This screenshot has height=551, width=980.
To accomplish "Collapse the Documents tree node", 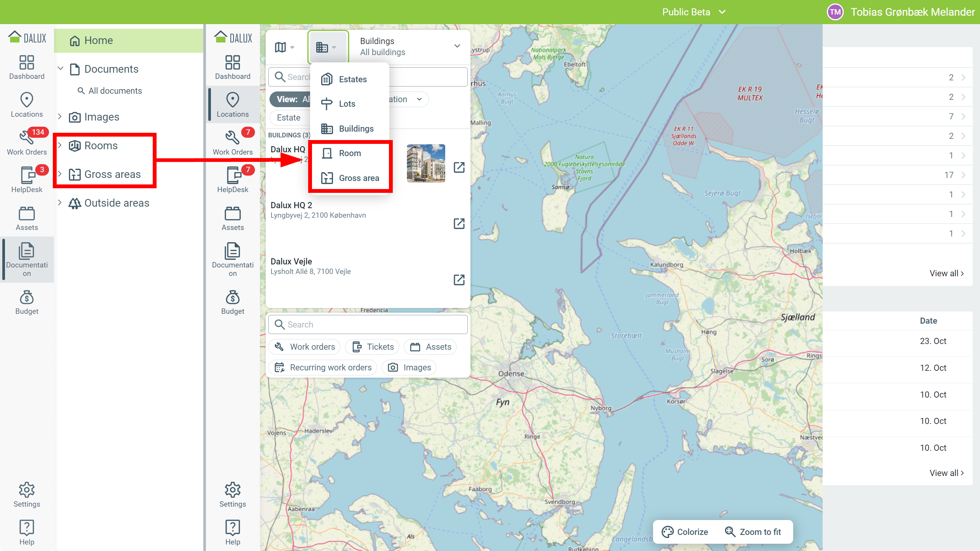I will [x=60, y=68].
